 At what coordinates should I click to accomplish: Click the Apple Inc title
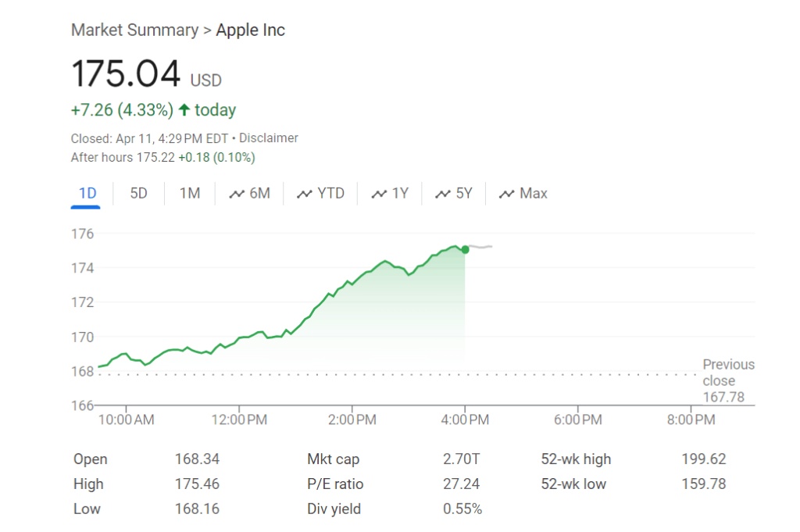tap(250, 30)
